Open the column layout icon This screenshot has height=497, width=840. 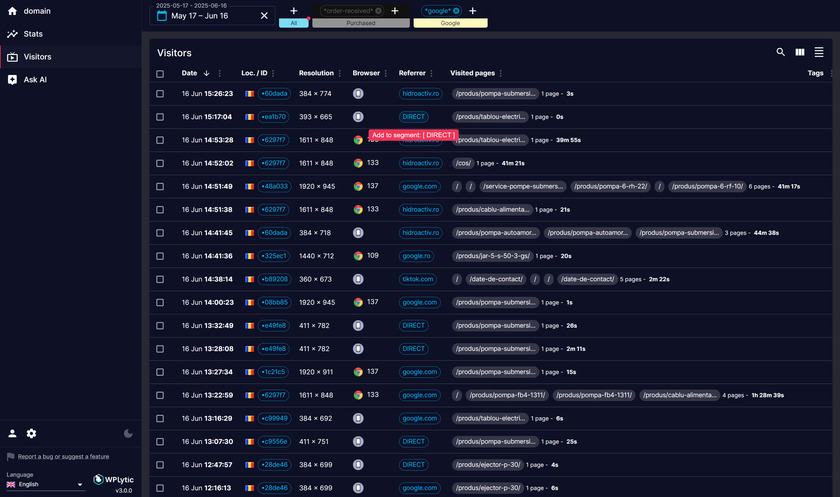coord(800,52)
